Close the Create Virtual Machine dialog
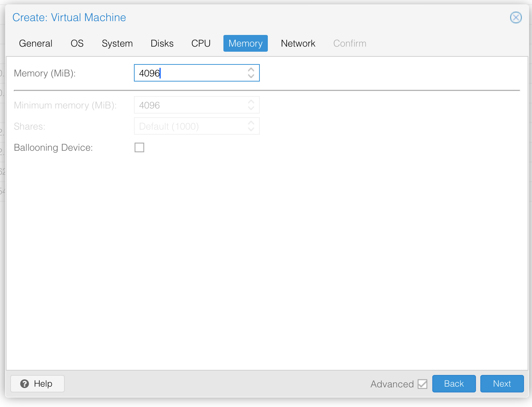 click(x=516, y=17)
